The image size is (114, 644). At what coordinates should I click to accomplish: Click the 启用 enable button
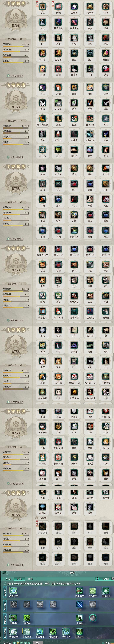[38, 642]
